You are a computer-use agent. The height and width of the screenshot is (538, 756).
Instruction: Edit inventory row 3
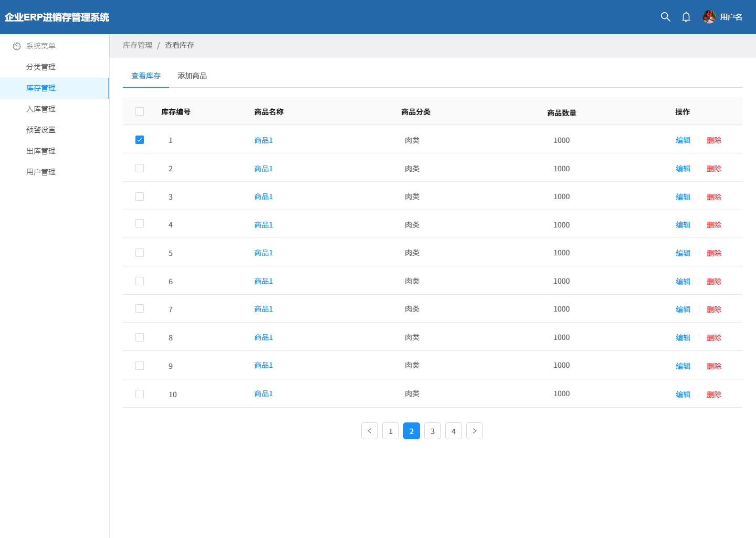[683, 197]
